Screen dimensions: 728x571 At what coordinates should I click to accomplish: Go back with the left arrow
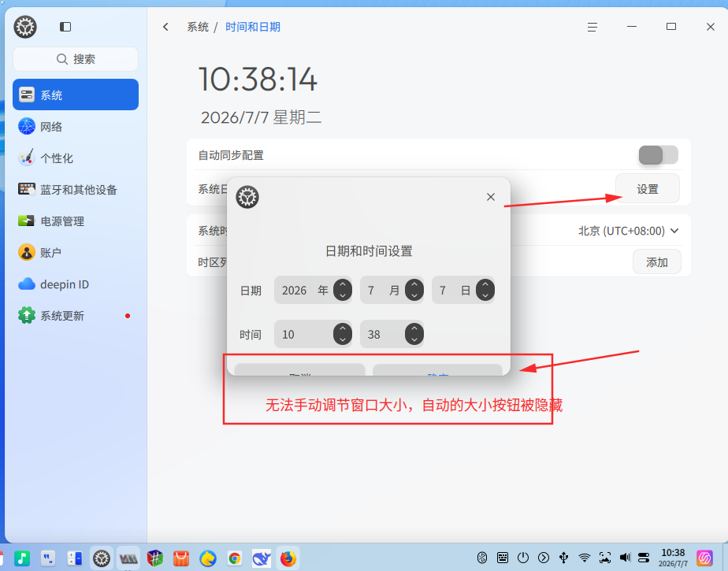coord(165,27)
